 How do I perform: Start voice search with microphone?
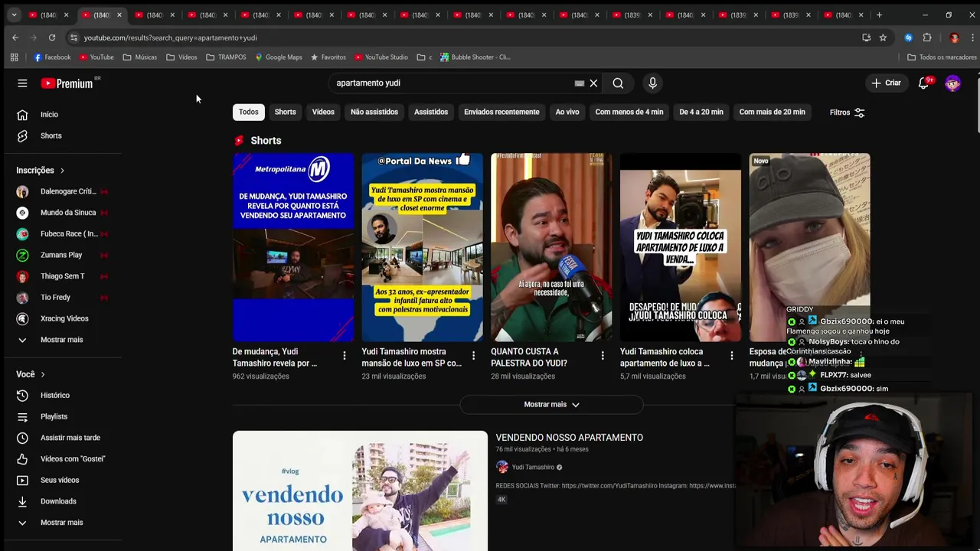click(652, 83)
